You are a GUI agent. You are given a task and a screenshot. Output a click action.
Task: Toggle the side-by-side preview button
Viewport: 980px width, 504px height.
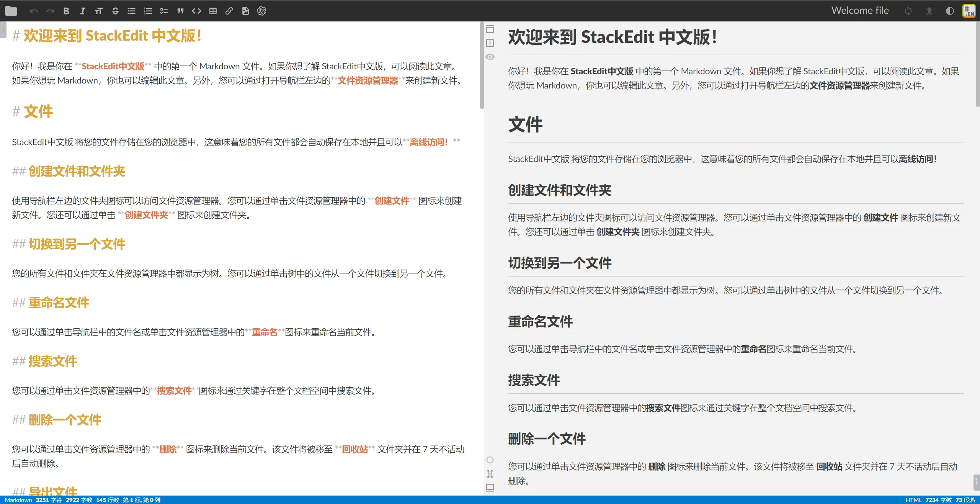[490, 43]
